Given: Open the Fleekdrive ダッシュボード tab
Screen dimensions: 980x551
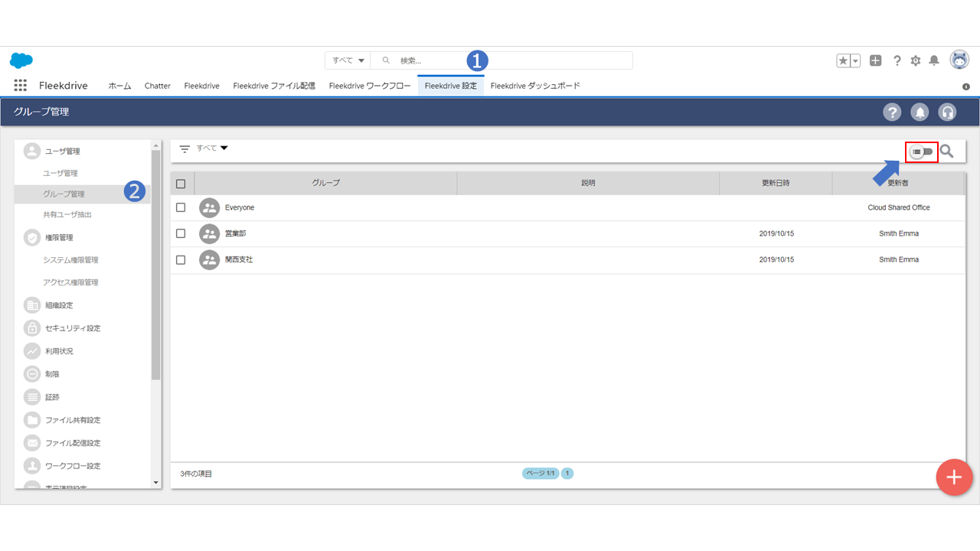Looking at the screenshot, I should (535, 86).
